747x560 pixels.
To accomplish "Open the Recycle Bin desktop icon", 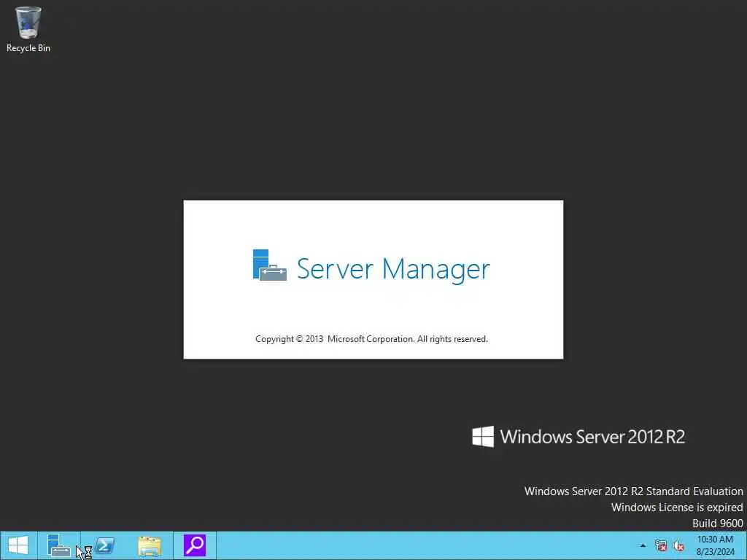I will tap(28, 28).
